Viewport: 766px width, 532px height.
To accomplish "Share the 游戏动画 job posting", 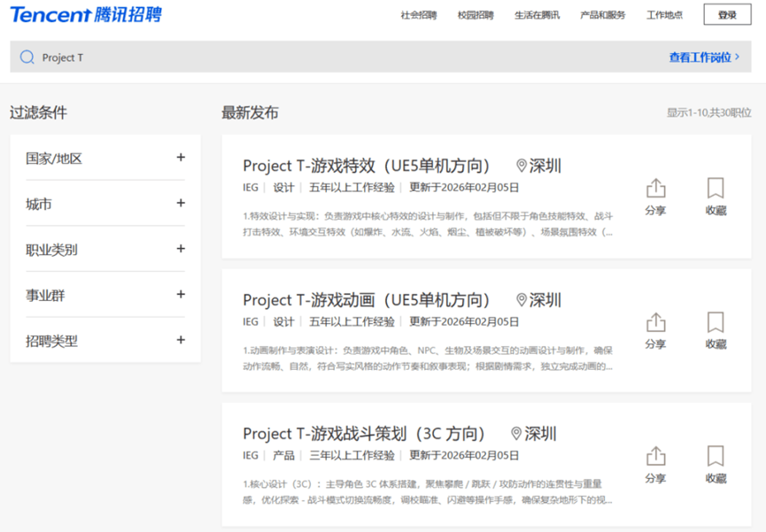I will (655, 330).
